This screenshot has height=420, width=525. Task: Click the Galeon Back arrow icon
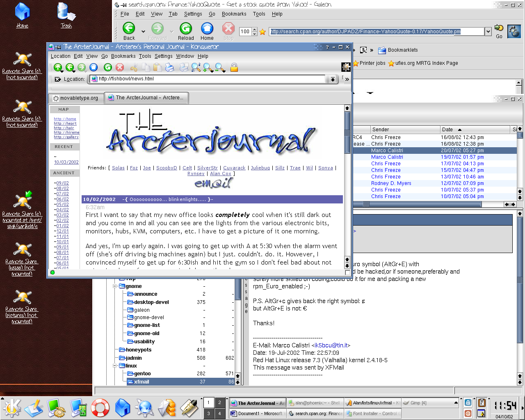[129, 28]
